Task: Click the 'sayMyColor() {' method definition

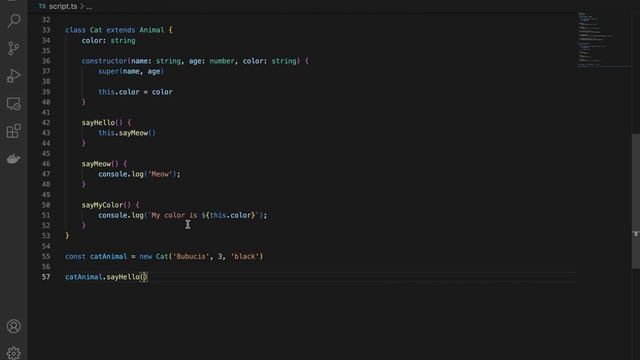Action: [110, 205]
